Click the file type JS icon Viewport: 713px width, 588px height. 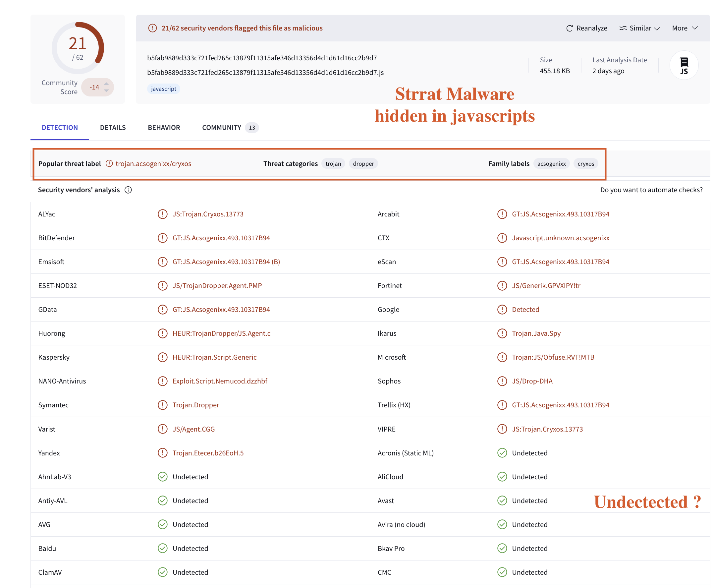684,66
